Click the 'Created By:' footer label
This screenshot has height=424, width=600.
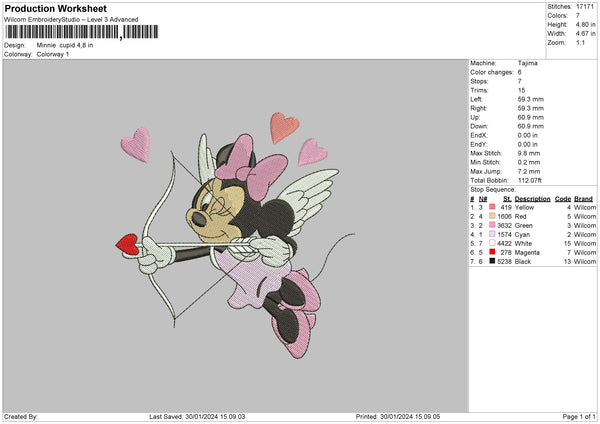(21, 417)
